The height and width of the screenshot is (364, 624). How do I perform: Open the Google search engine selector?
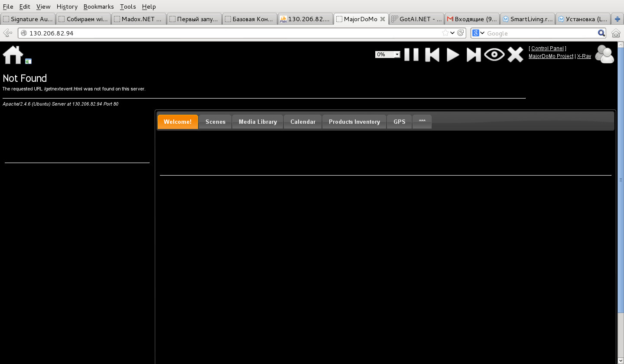[x=478, y=33]
